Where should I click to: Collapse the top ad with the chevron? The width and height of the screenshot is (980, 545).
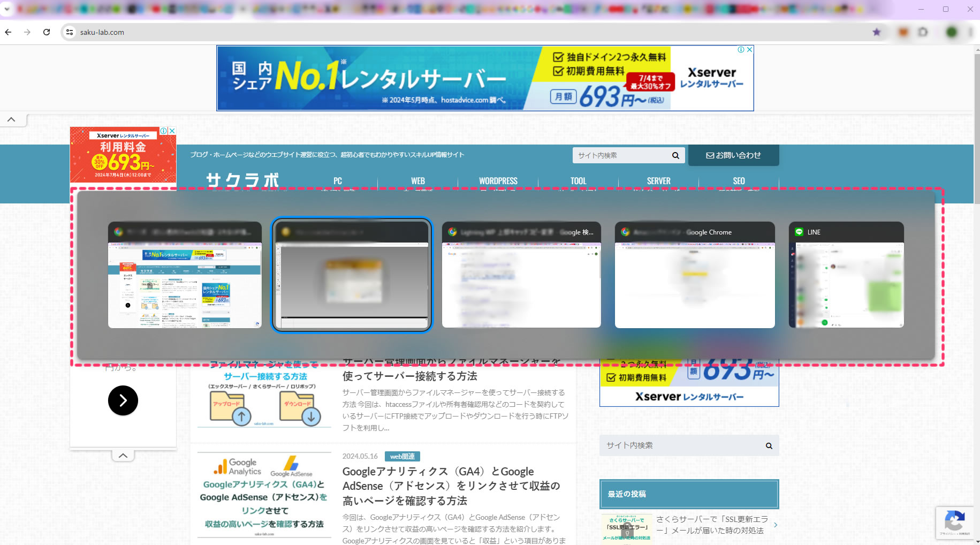11,119
